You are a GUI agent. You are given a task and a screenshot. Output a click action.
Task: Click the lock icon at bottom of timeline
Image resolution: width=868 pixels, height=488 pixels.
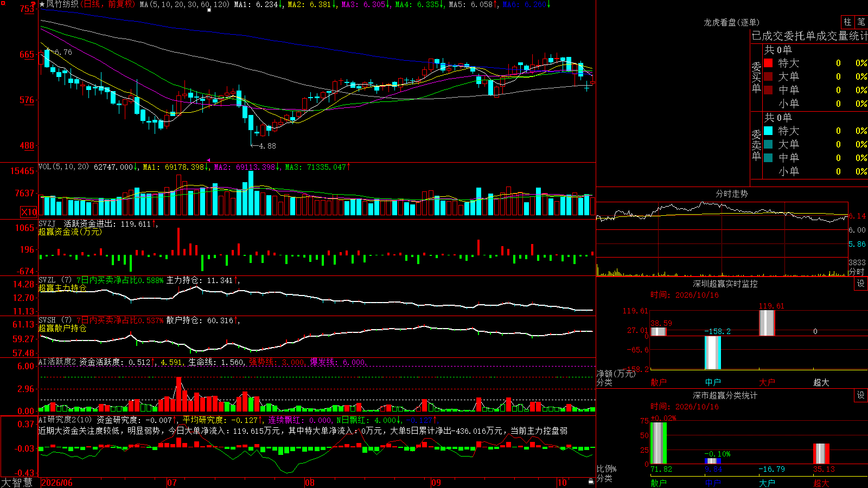click(x=591, y=481)
